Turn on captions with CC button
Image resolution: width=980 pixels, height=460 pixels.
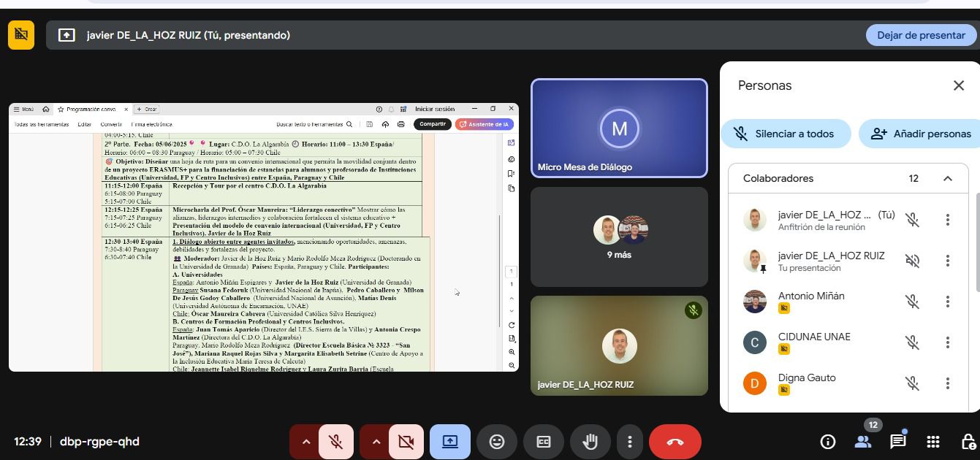pos(544,442)
